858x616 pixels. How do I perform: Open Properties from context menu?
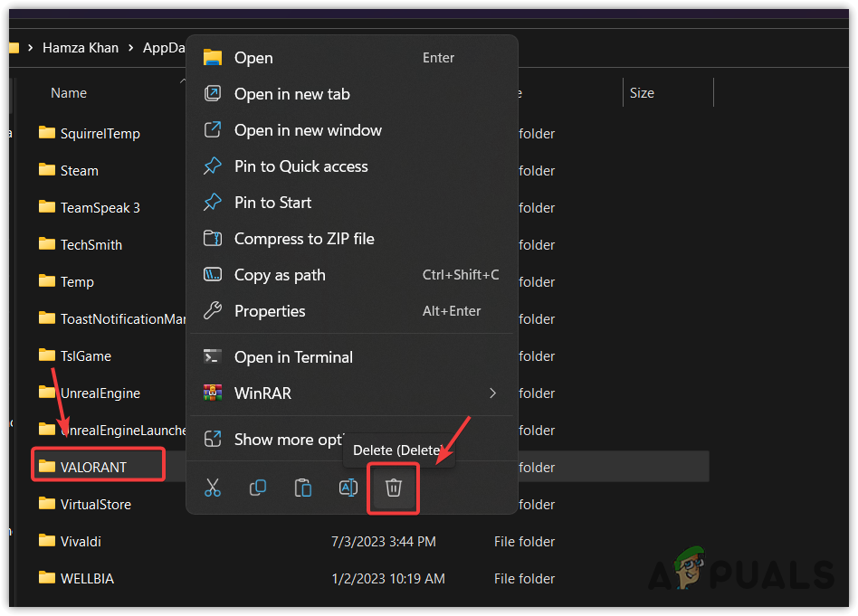[270, 311]
